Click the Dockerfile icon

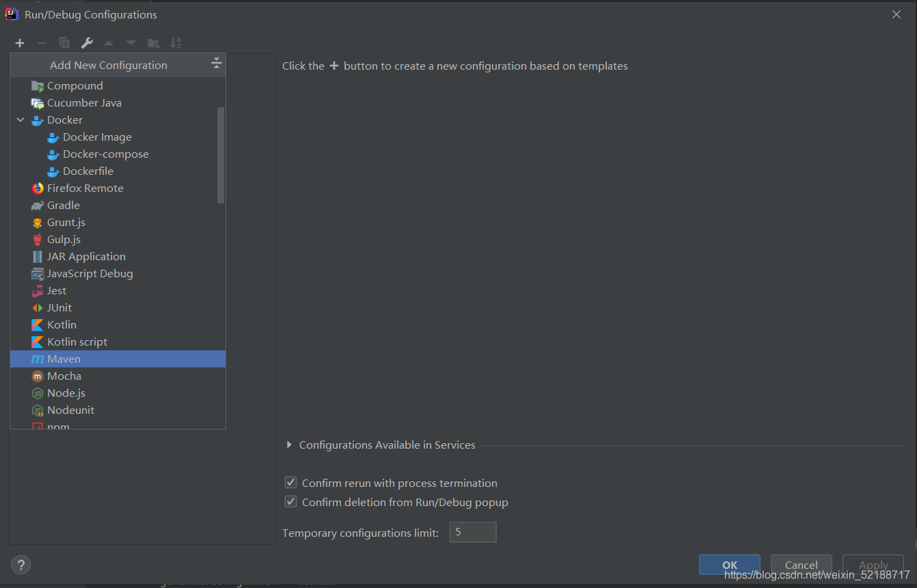pos(53,171)
